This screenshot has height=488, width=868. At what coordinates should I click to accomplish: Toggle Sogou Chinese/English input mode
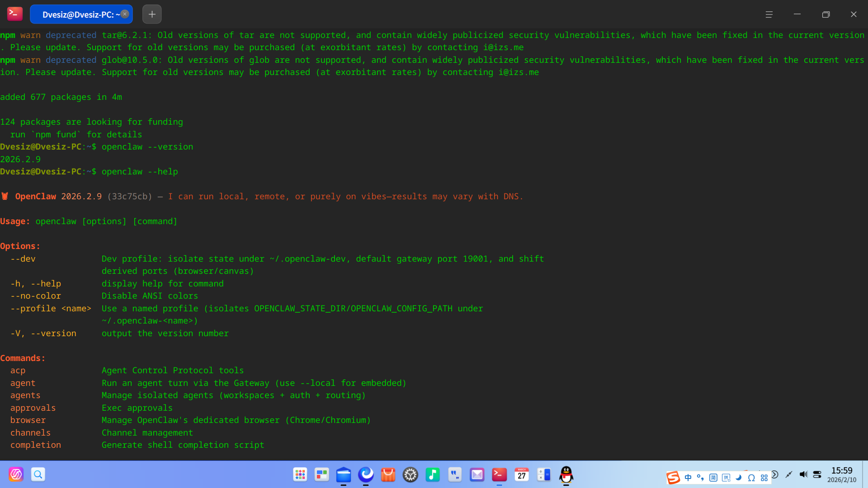[x=688, y=478]
